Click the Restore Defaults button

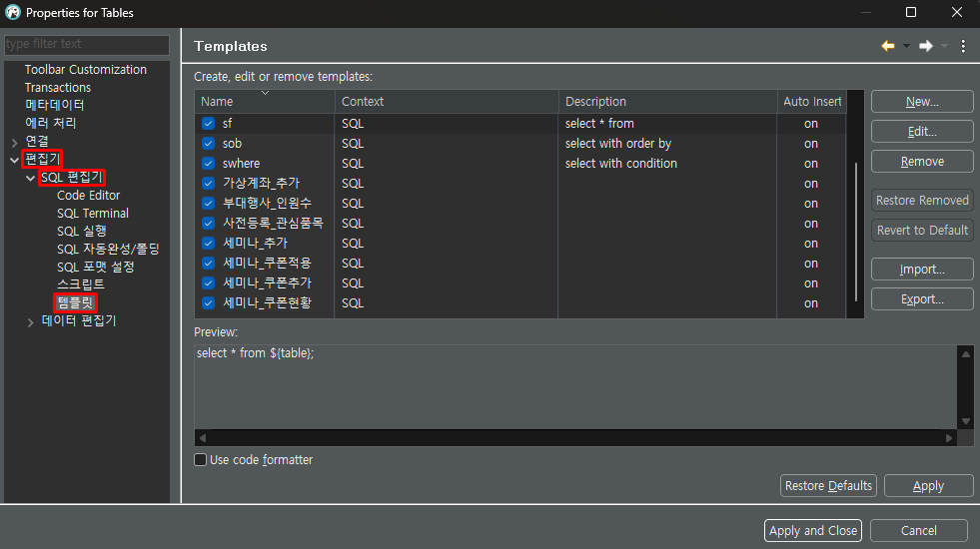[828, 486]
